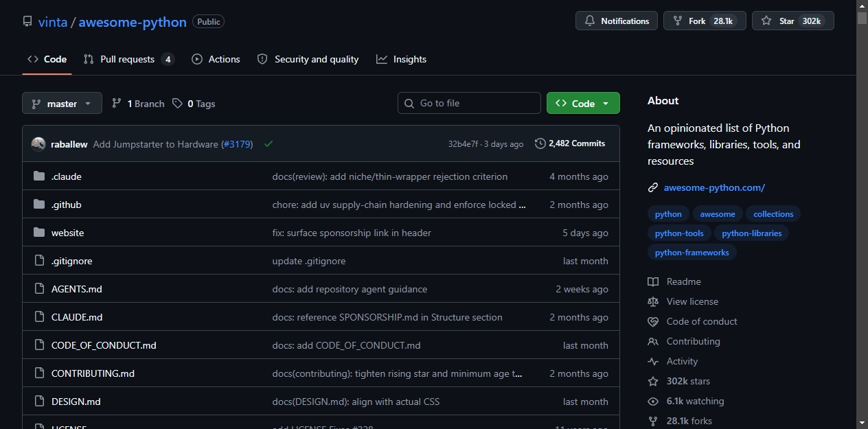Screen dimensions: 868x429
Task: Click the CLAUDE.md file icon
Action: [39, 317]
